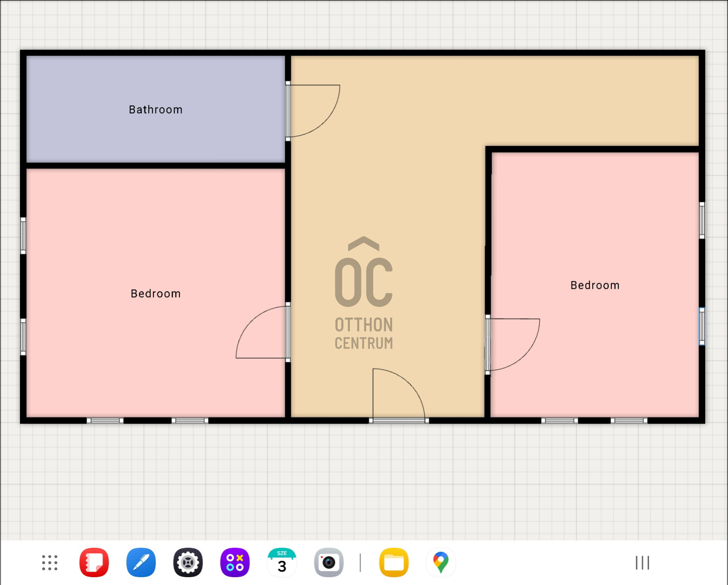Image resolution: width=728 pixels, height=585 pixels.
Task: Launch the purple Good Lock app
Action: coord(235,562)
